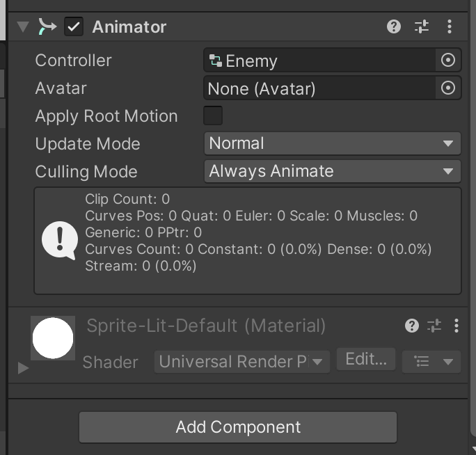The width and height of the screenshot is (476, 455).
Task: Expand the Sprite-Lit-Default material foldout
Action: coord(24,367)
